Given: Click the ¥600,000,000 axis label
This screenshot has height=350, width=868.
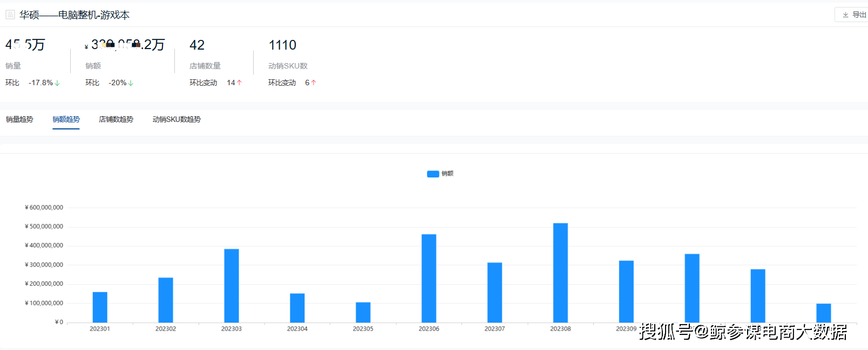Looking at the screenshot, I should pos(44,208).
